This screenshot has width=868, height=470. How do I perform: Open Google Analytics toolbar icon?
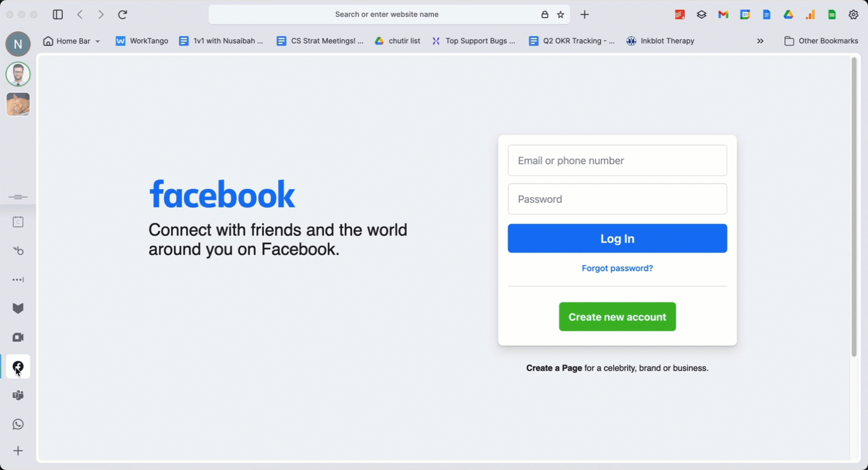tap(810, 14)
